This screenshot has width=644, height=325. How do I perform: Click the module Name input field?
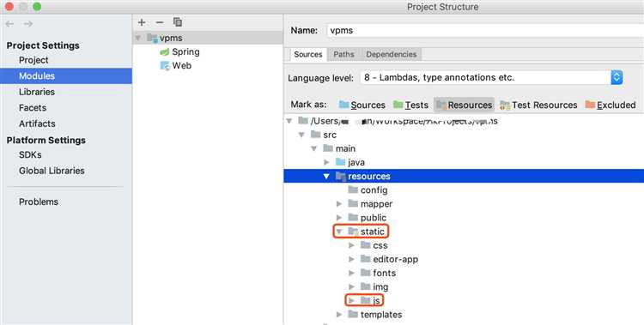485,30
